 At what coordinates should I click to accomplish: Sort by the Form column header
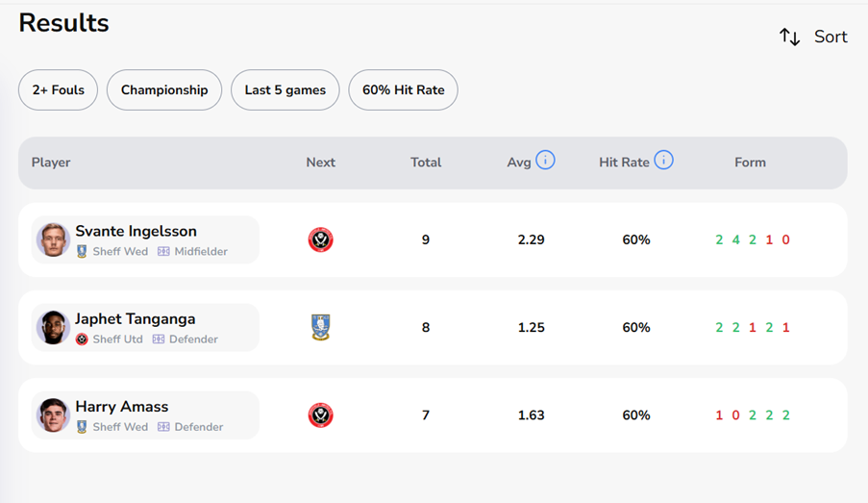coord(750,163)
